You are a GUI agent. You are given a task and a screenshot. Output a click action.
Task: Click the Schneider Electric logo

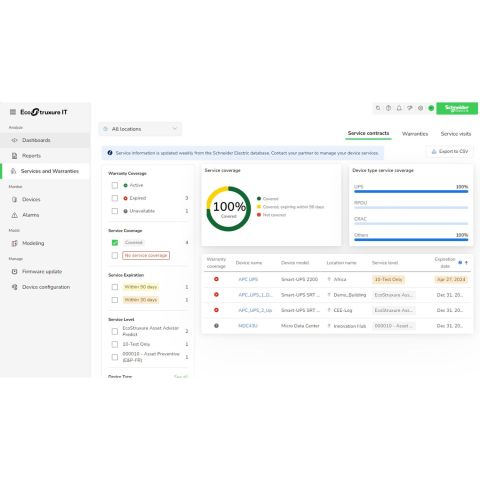coord(457,108)
